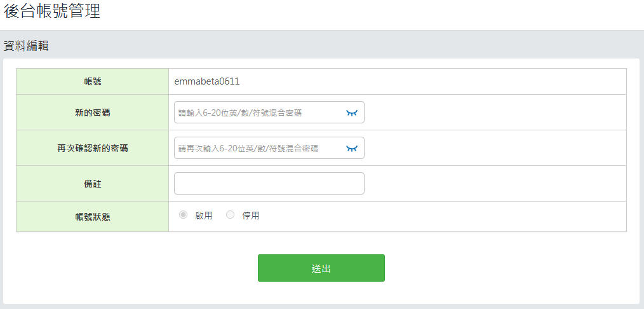Screen dimensions: 644x309
Task: Click the emmabeta0611 account name
Action: click(206, 81)
